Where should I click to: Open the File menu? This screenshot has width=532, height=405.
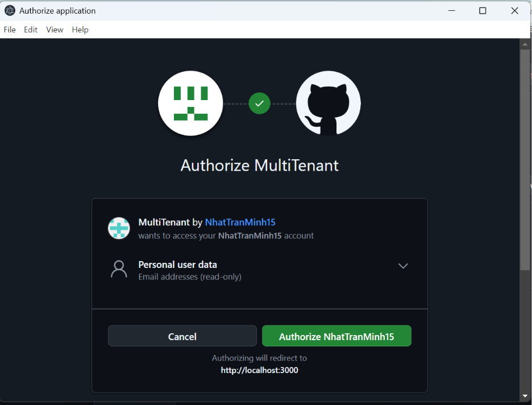click(x=10, y=30)
